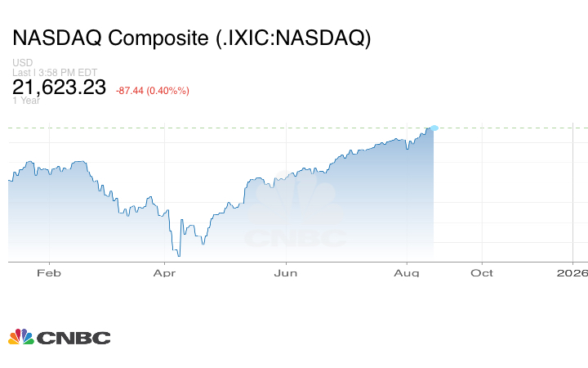Screen dimensions: 588x368
Task: Click the red -87.44 (0.40%) change value
Action: [152, 90]
